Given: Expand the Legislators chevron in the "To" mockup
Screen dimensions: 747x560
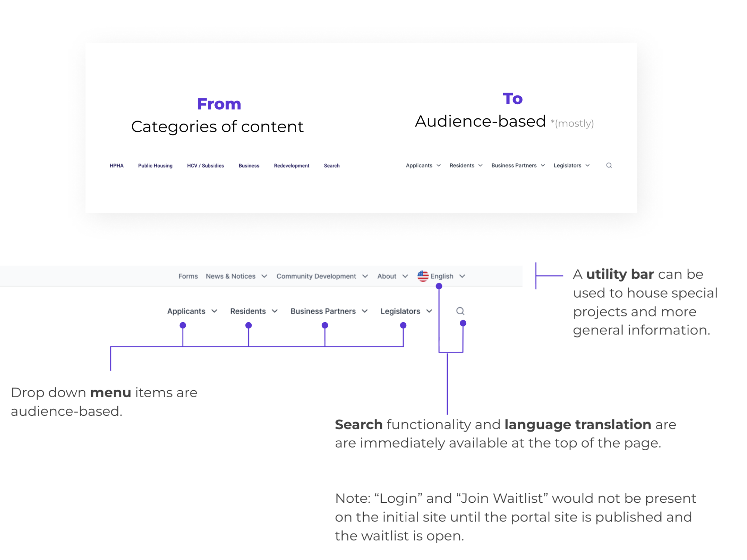Looking at the screenshot, I should pos(588,165).
